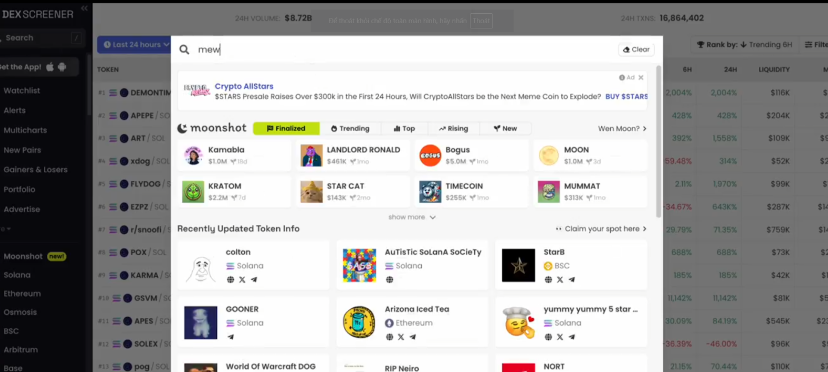The image size is (828, 372).
Task: Switch to the Top moonshot tab
Action: point(404,128)
